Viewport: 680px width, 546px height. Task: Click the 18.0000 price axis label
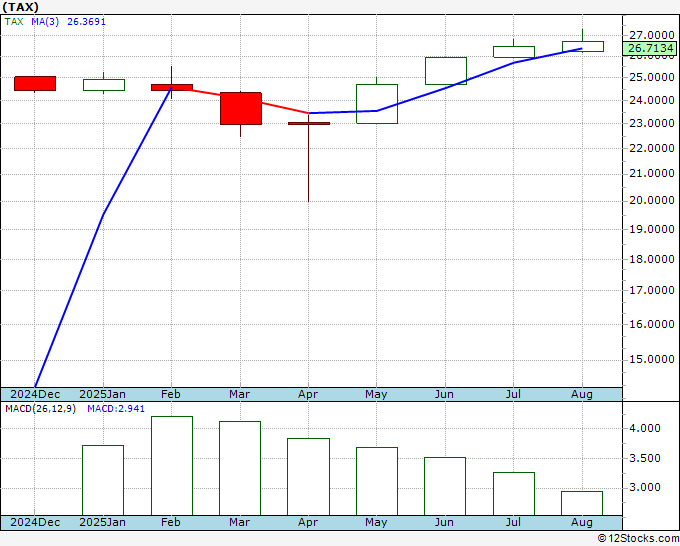point(651,259)
